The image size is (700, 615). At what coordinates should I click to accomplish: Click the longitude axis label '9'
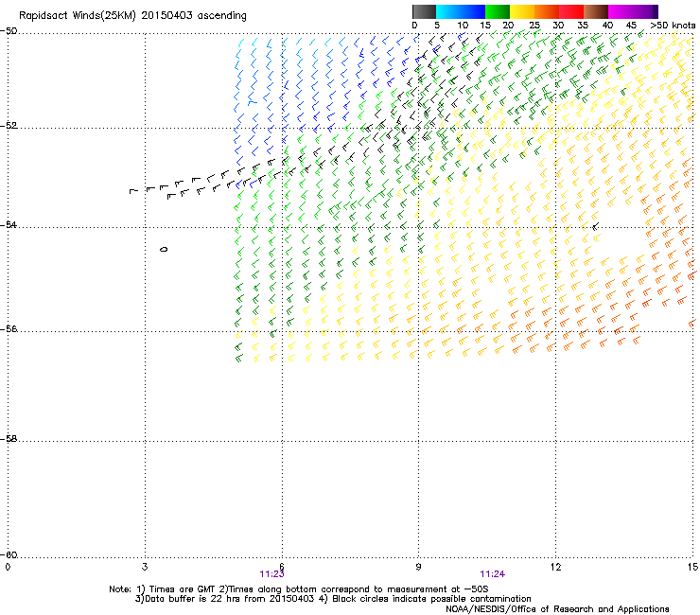[x=418, y=567]
